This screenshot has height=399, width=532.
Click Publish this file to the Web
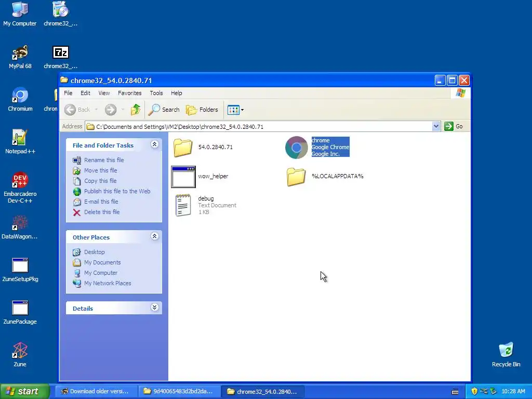(117, 191)
